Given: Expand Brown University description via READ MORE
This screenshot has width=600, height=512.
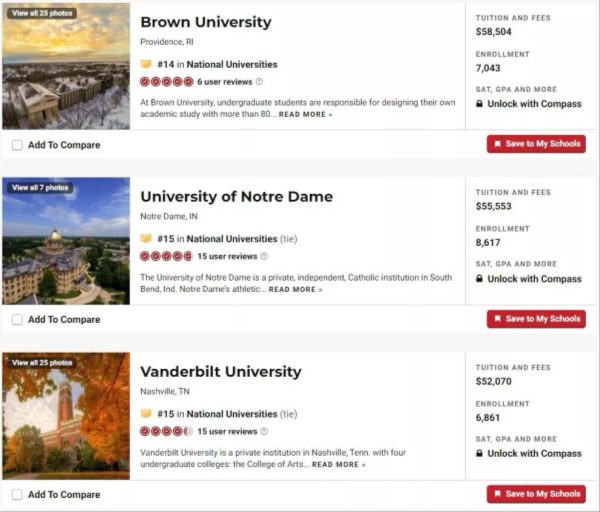Looking at the screenshot, I should (x=305, y=114).
